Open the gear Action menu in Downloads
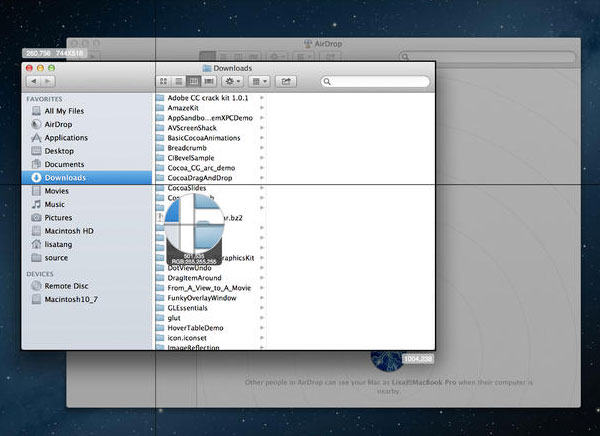Screen dimensions: 600x436 click(232, 81)
